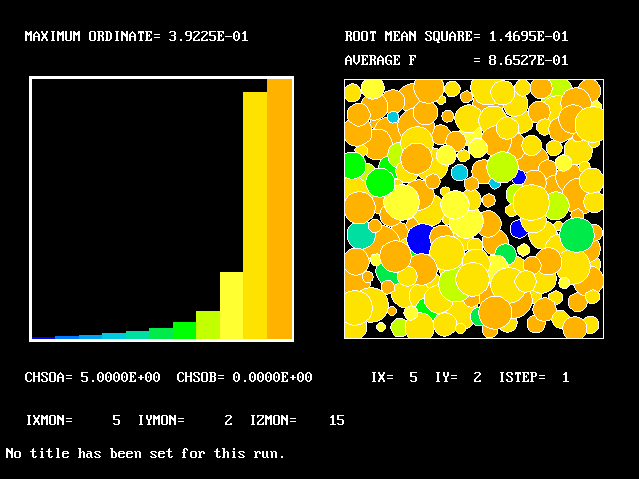Click the short bright-yellow histogram bar
Screen dimensions: 639x479
(232, 305)
